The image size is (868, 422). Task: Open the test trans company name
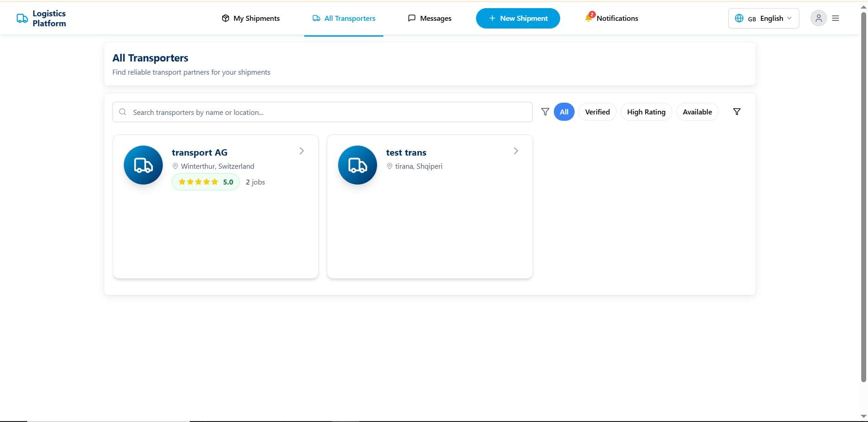[x=406, y=152]
